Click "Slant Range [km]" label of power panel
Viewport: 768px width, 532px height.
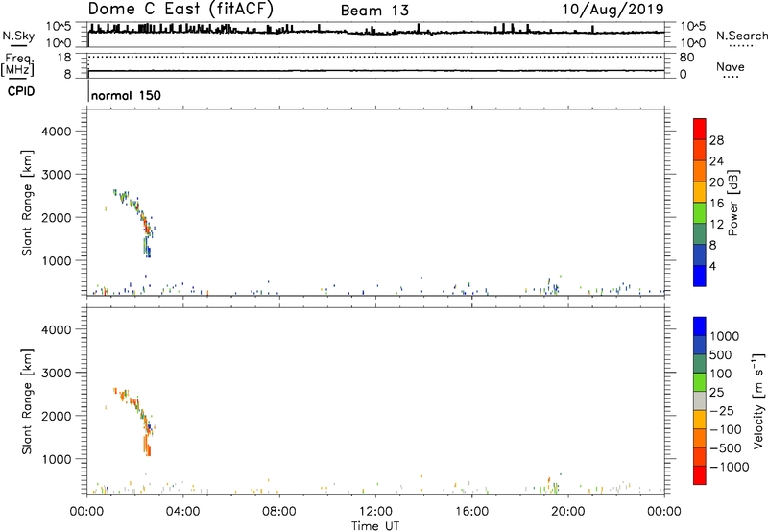click(x=27, y=203)
